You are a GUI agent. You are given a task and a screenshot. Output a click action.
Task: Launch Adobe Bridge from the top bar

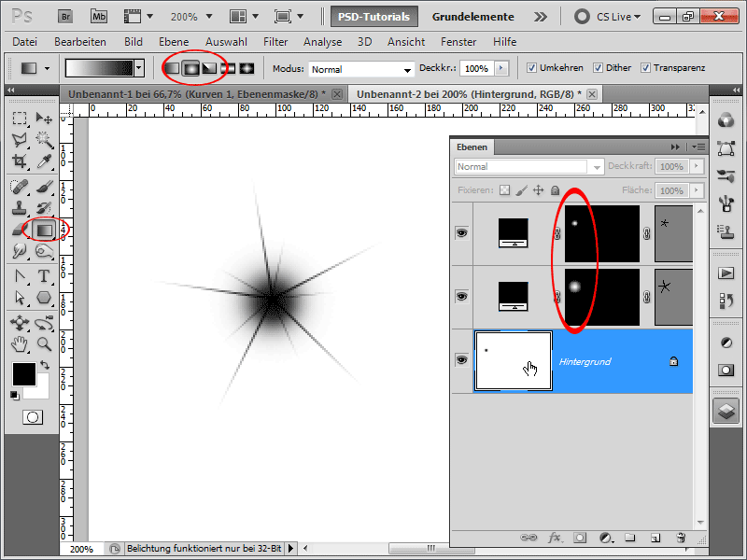tap(65, 17)
